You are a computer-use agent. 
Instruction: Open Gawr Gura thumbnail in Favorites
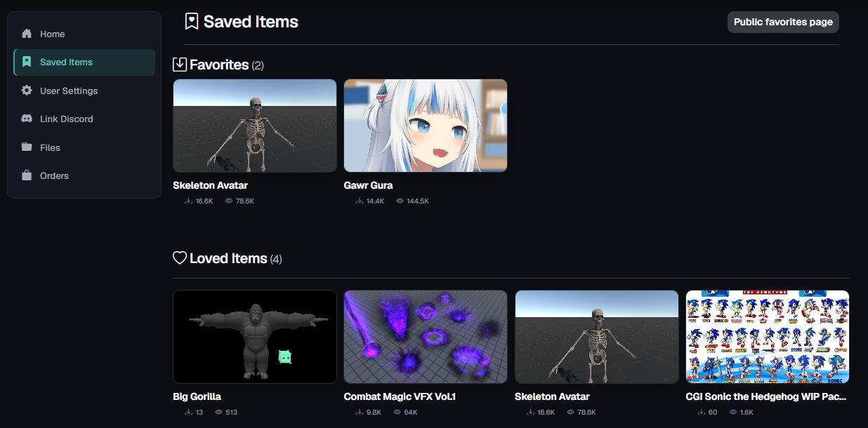[426, 126]
